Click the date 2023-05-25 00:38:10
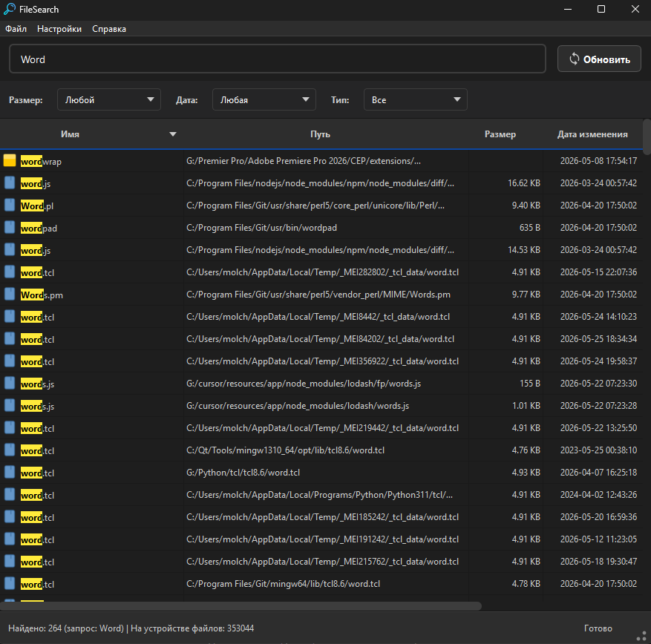Image resolution: width=651 pixels, height=644 pixels. [x=598, y=450]
